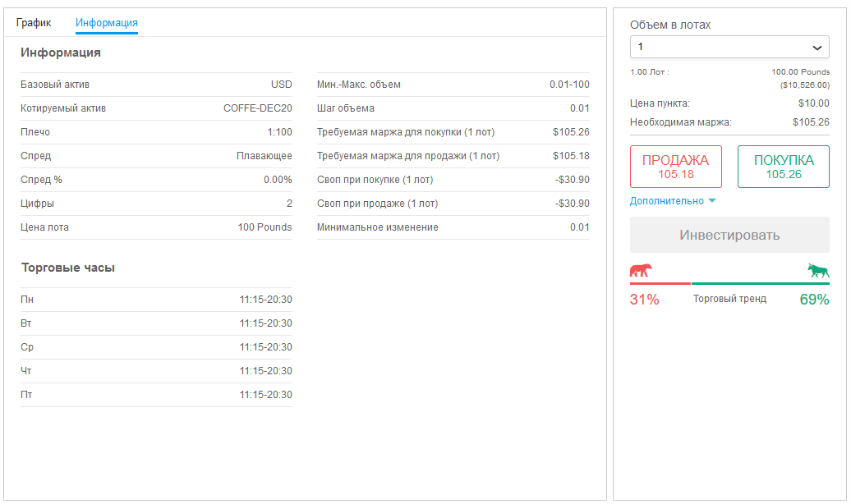
Task: Select the Плечо 1:100 row
Action: [156, 132]
